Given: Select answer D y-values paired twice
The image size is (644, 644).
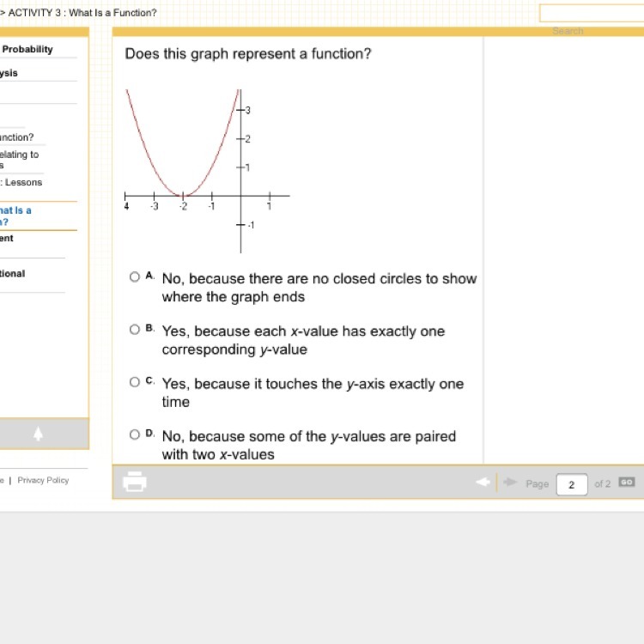Looking at the screenshot, I should (134, 434).
